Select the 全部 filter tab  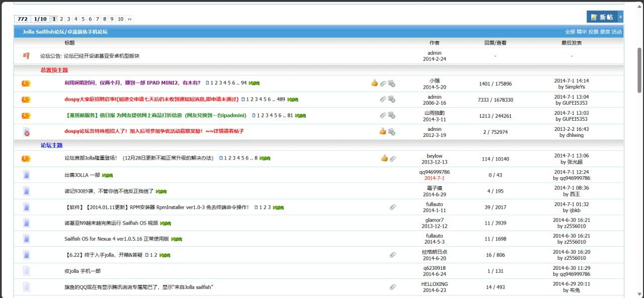click(x=570, y=32)
